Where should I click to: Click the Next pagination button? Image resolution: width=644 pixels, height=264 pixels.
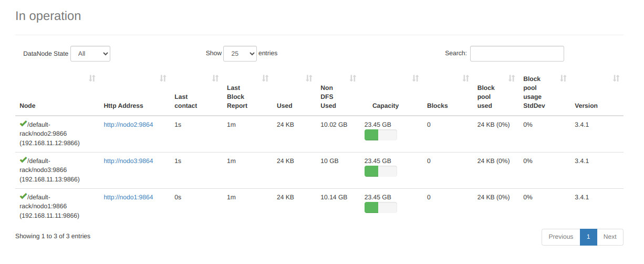610,237
